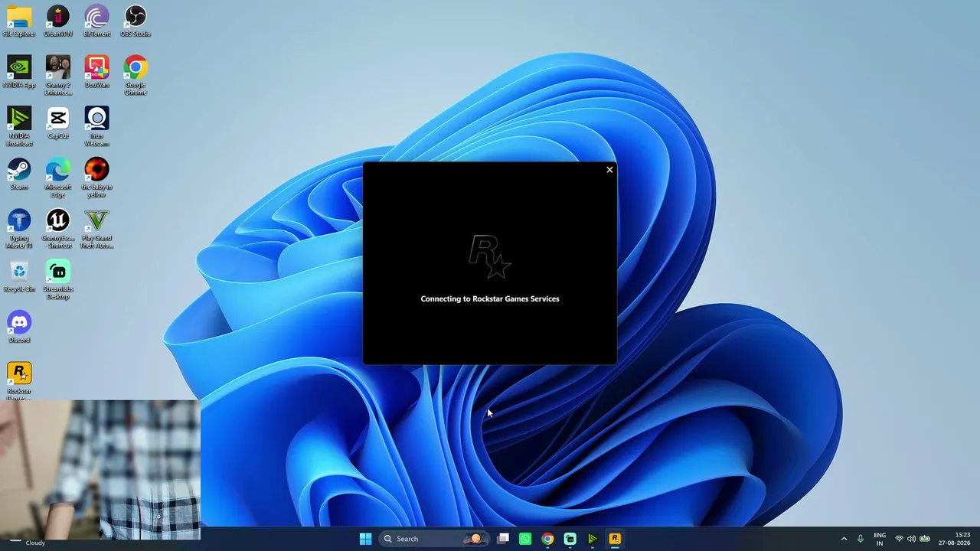This screenshot has width=980, height=551.
Task: Open WhatsApp from the taskbar
Action: pyautogui.click(x=525, y=539)
